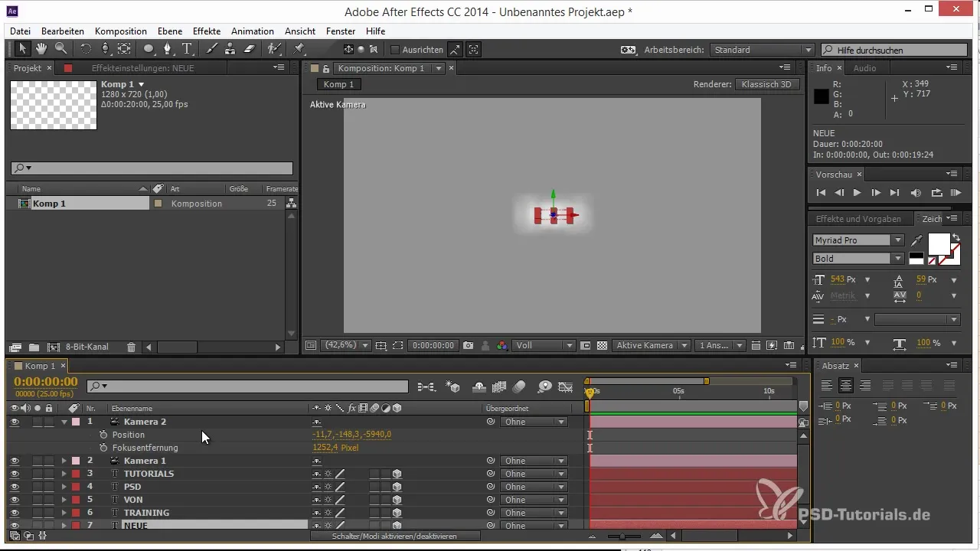
Task: Hide the TUTORIALS layer
Action: click(15, 474)
